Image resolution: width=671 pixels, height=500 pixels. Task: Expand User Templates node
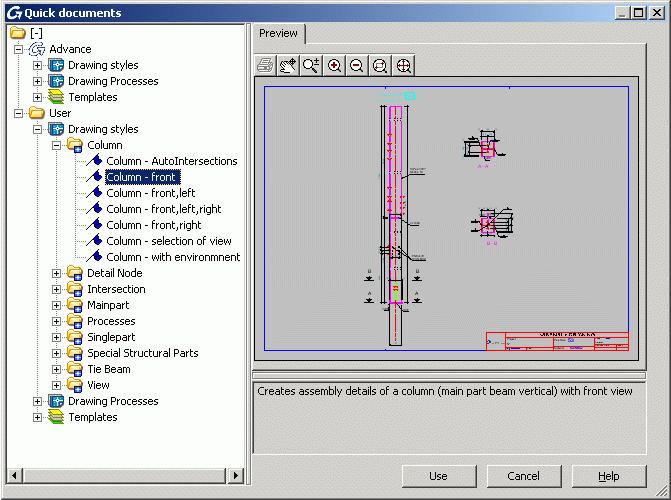pyautogui.click(x=38, y=417)
